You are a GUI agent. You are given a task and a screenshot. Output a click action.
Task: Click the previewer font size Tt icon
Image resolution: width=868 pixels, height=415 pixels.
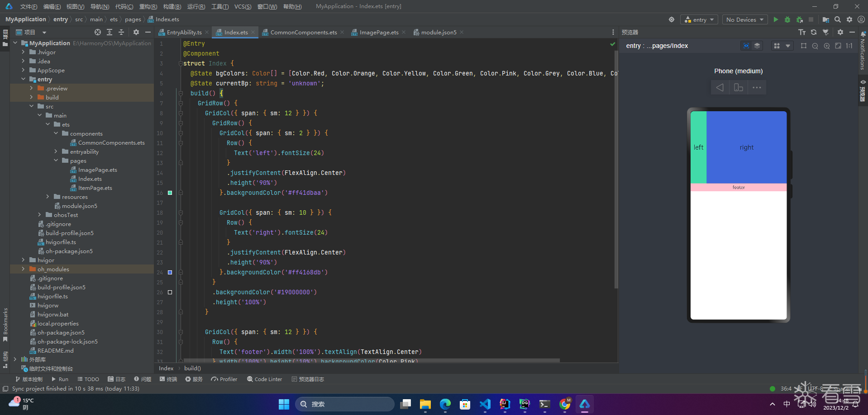coord(802,32)
